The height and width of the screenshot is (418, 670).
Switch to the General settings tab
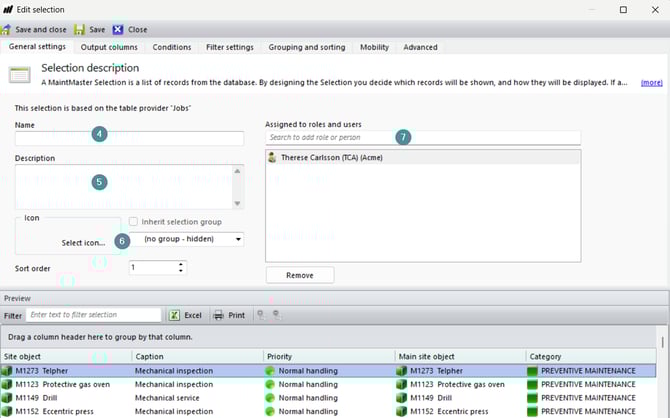[37, 47]
